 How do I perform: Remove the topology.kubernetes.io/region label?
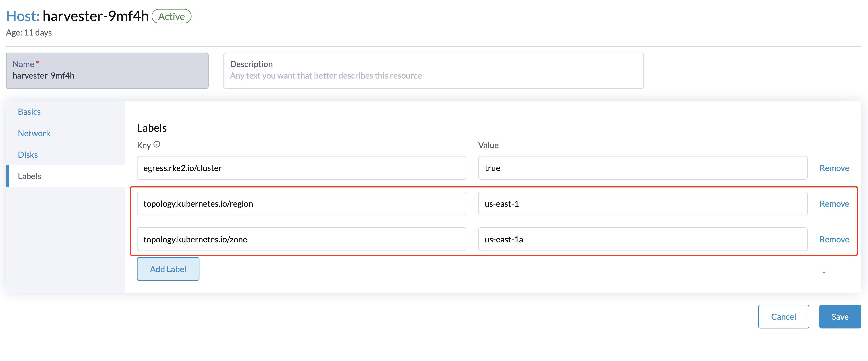834,203
